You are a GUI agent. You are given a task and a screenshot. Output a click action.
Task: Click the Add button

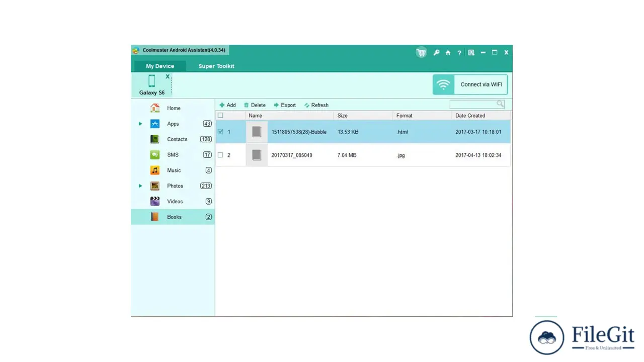tap(227, 105)
